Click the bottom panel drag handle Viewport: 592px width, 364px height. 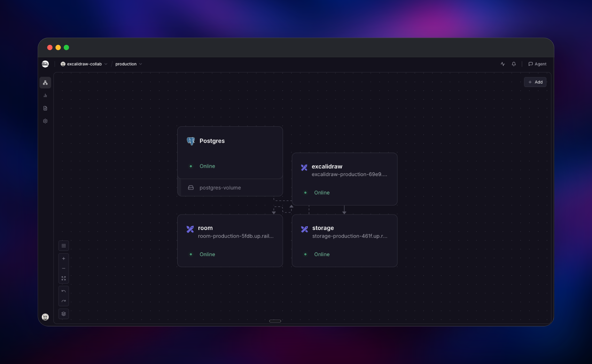(x=275, y=321)
